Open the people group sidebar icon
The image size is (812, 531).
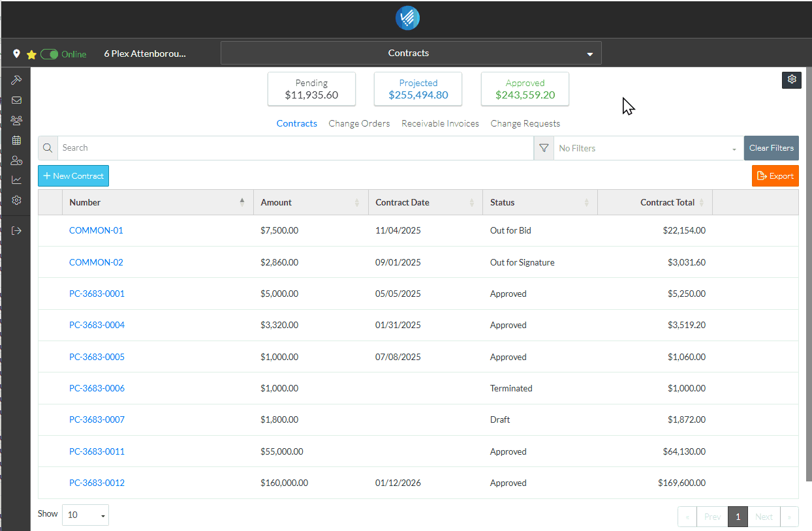click(16, 121)
